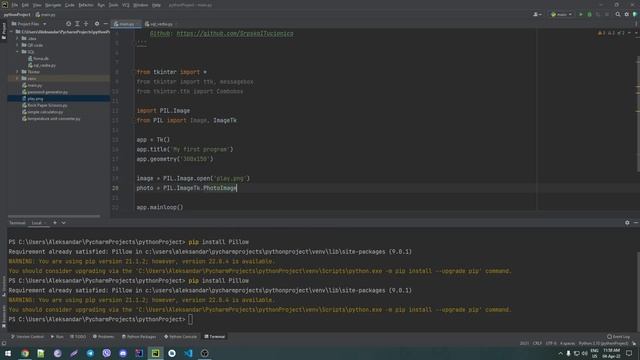The image size is (640, 360).
Task: Click Python interpreter in status bar
Action: click(603, 344)
